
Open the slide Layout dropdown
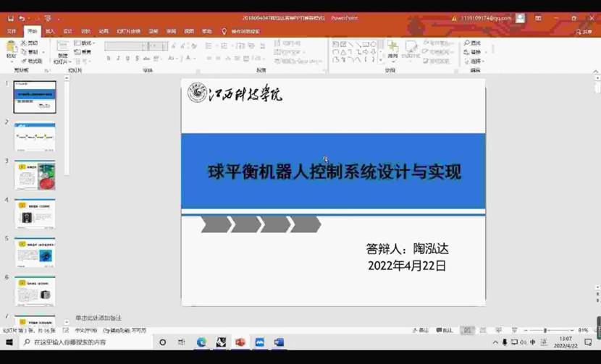pos(85,43)
